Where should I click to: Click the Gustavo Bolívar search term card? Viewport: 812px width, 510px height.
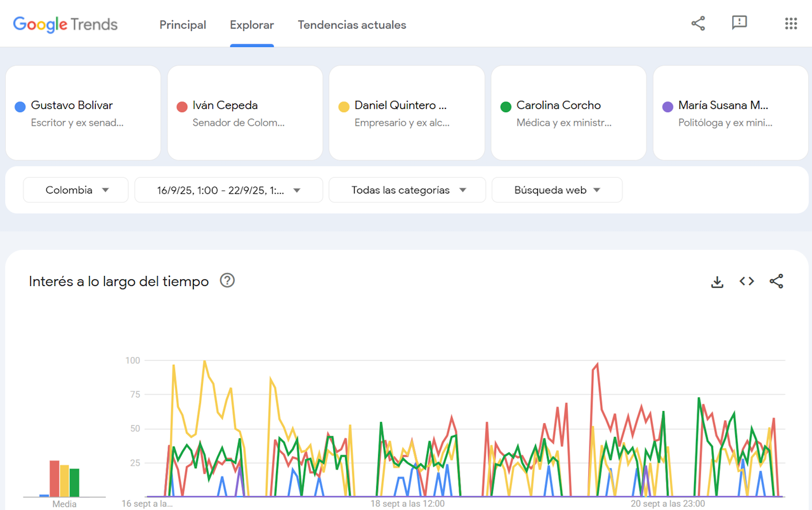pyautogui.click(x=83, y=113)
